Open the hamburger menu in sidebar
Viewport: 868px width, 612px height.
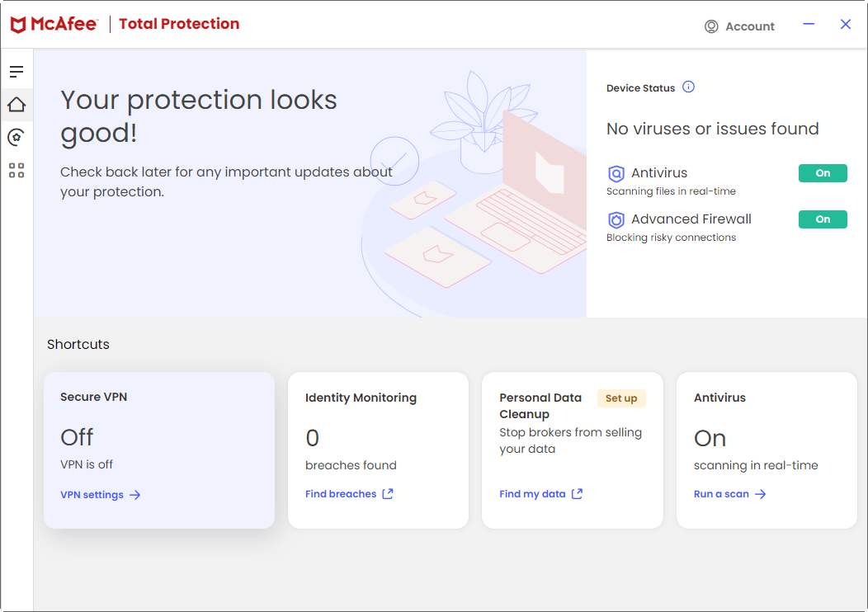tap(17, 72)
